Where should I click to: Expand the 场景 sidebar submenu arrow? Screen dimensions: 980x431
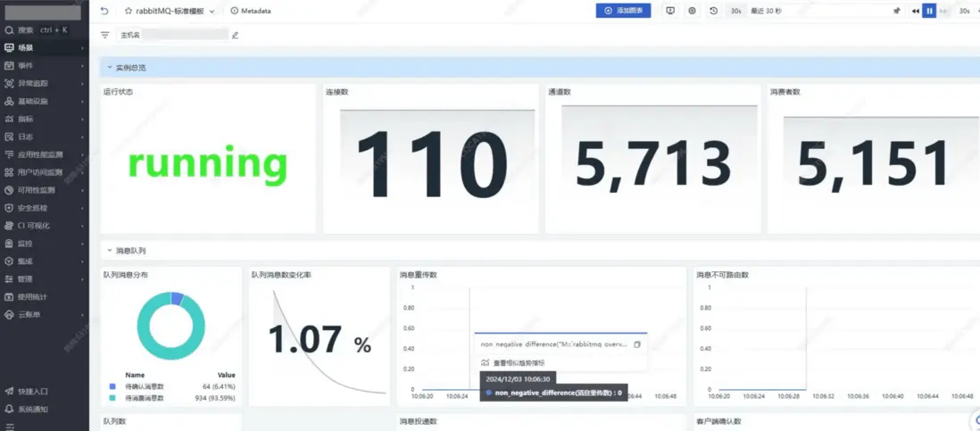82,47
